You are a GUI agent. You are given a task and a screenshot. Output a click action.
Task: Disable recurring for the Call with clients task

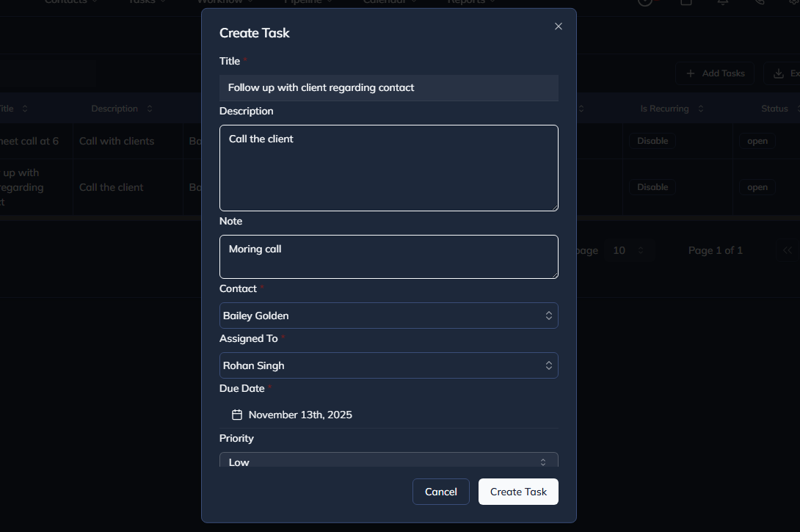[652, 140]
